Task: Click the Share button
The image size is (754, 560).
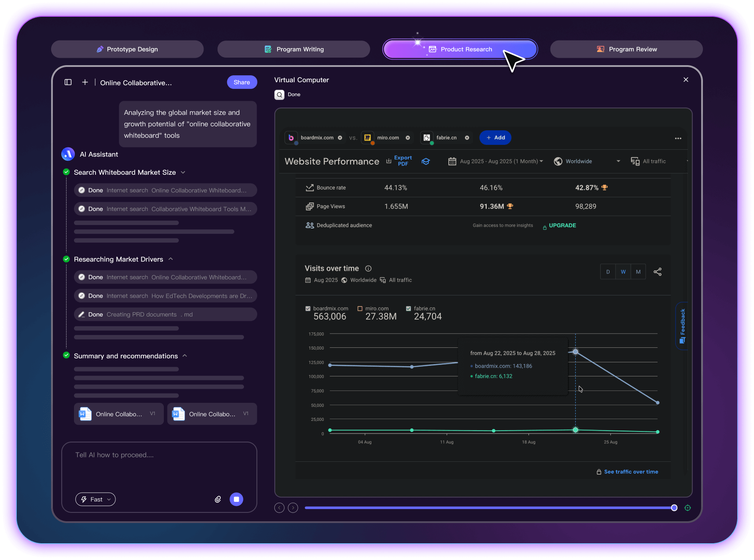Action: pos(242,82)
